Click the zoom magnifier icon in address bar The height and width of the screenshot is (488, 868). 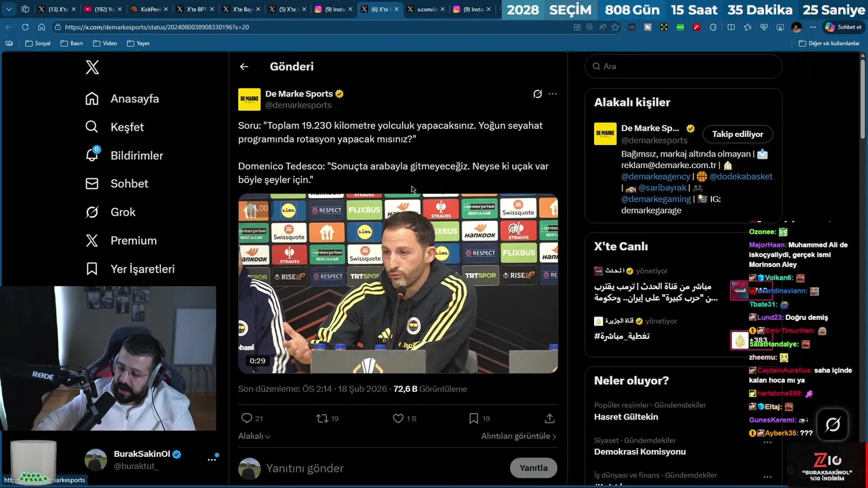coord(589,27)
